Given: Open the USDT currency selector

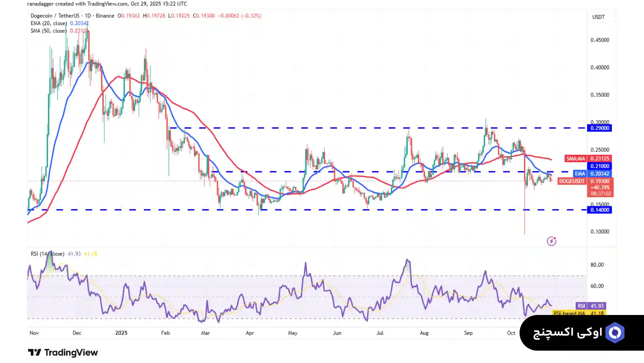Looking at the screenshot, I should [x=598, y=17].
